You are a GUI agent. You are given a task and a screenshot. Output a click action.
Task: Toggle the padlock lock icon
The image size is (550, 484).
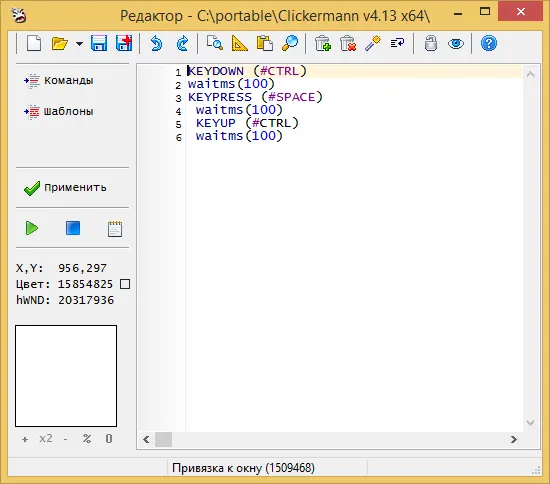(x=431, y=43)
